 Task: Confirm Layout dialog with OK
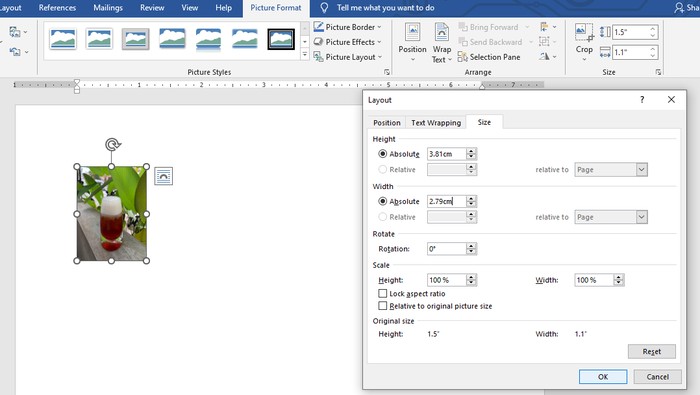point(603,377)
